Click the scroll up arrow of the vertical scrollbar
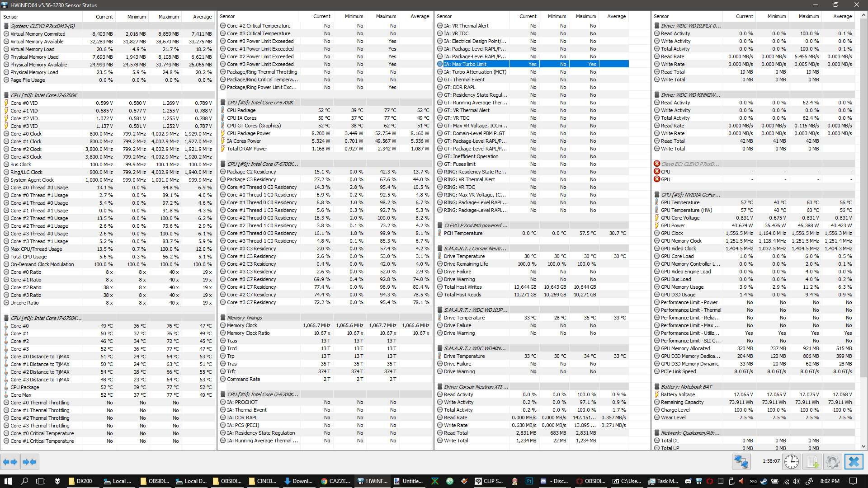This screenshot has width=868, height=488. pos(863,16)
